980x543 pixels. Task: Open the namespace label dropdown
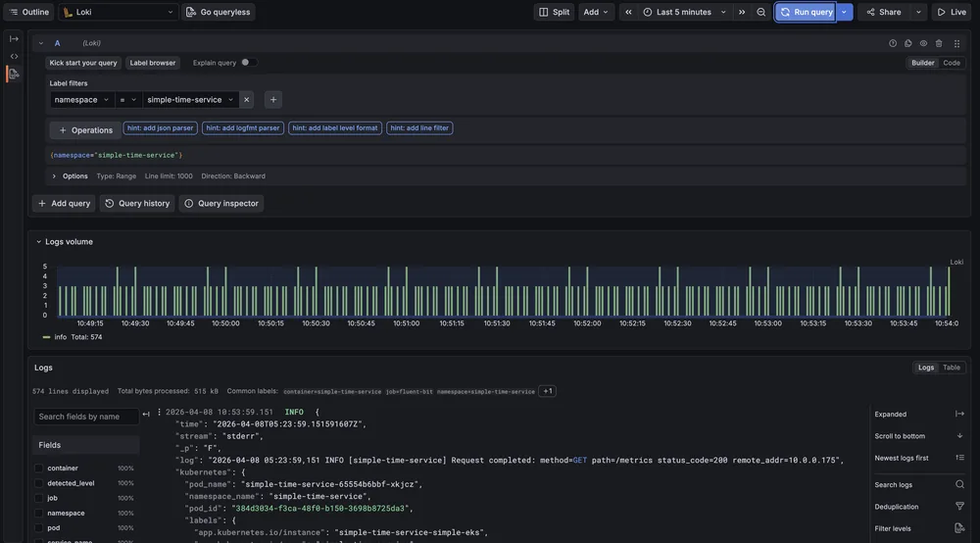coord(82,99)
